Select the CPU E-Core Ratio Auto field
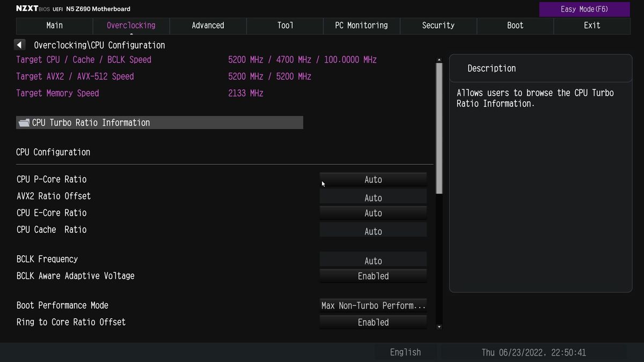 tap(373, 213)
